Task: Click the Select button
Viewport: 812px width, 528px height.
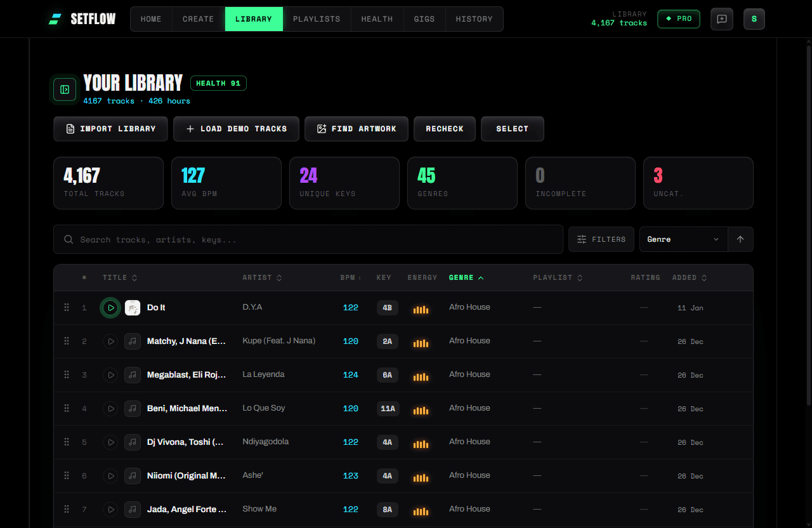Action: tap(513, 129)
